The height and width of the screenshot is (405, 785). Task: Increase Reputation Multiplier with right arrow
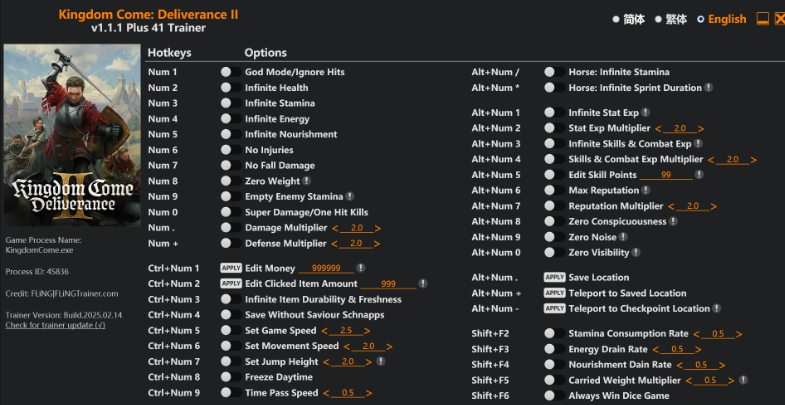[x=707, y=206]
